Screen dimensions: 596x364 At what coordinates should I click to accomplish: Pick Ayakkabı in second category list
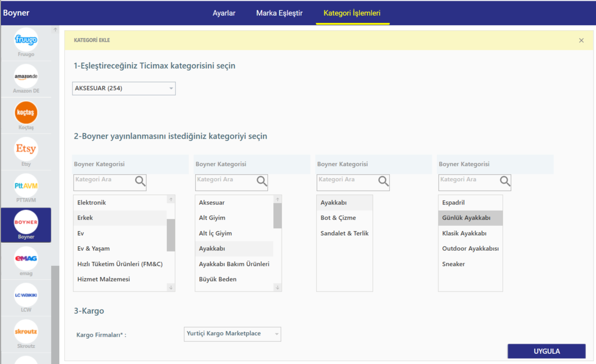pyautogui.click(x=234, y=249)
